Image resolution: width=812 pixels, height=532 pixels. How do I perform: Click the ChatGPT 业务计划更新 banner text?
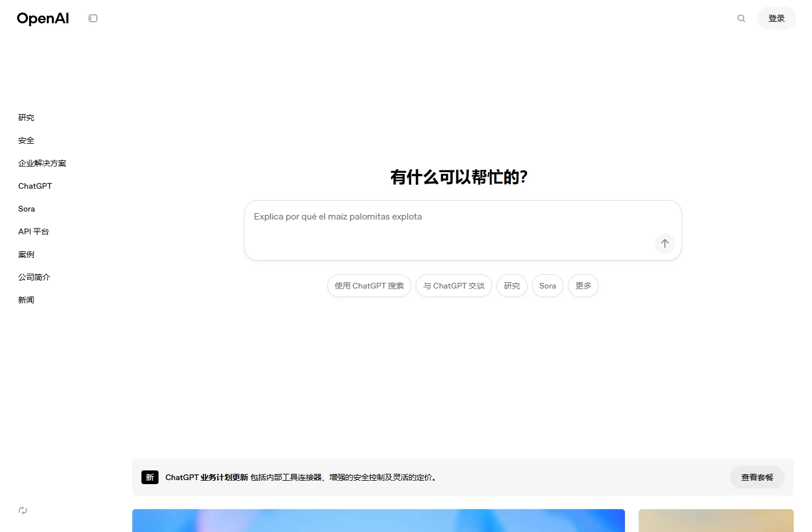[206, 477]
